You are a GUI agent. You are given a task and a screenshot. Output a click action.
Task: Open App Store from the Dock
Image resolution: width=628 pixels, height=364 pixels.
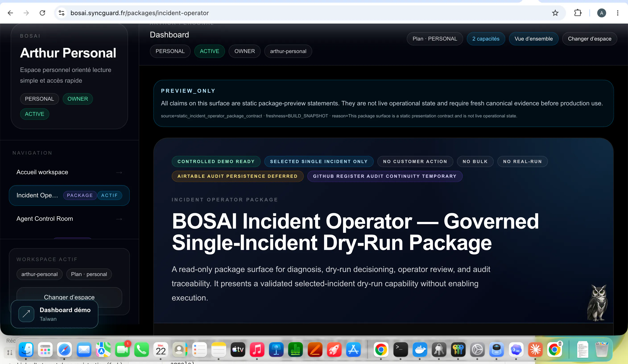click(353, 350)
